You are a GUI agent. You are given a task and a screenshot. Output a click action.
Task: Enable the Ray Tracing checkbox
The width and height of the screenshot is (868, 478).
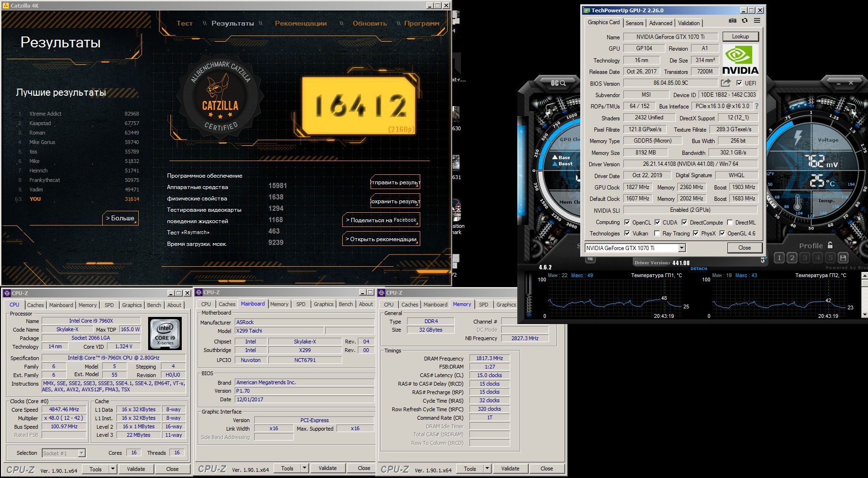pyautogui.click(x=657, y=233)
